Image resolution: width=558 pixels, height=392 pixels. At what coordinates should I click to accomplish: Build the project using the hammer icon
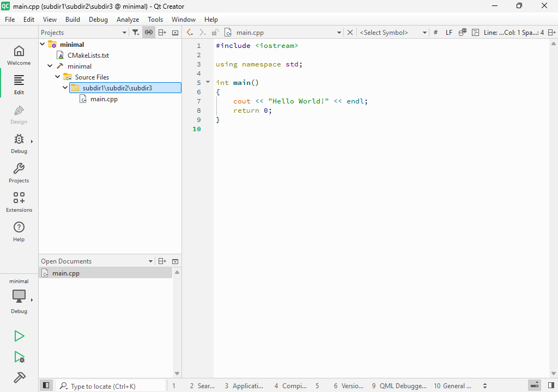pyautogui.click(x=19, y=377)
